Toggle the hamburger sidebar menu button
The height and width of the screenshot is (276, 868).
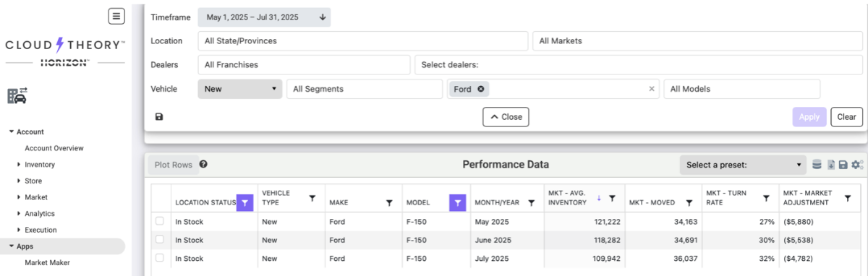(116, 16)
